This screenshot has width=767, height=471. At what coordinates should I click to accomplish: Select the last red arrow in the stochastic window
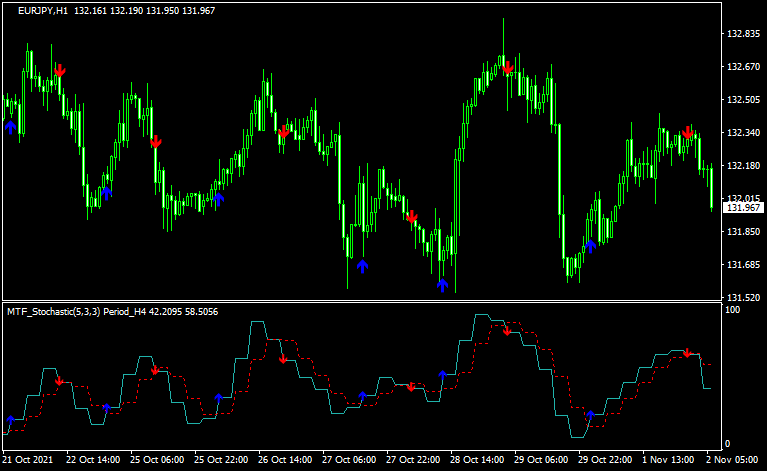pos(687,353)
